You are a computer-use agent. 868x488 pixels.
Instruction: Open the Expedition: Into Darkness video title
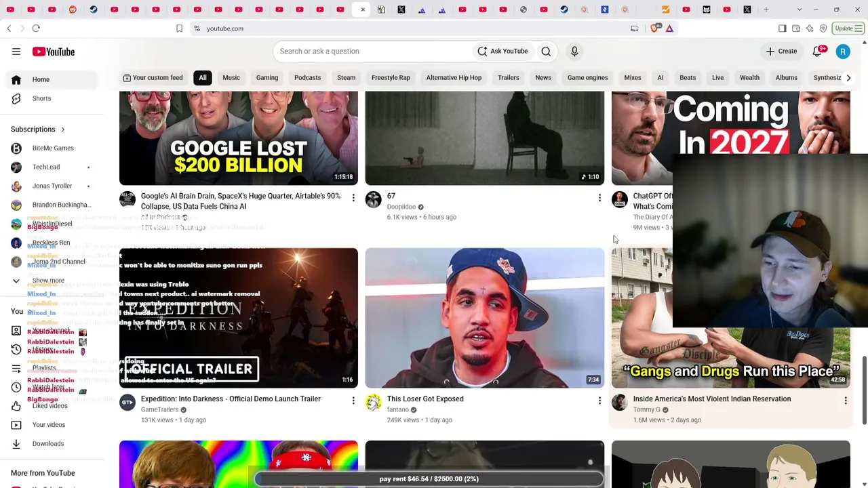pos(231,399)
